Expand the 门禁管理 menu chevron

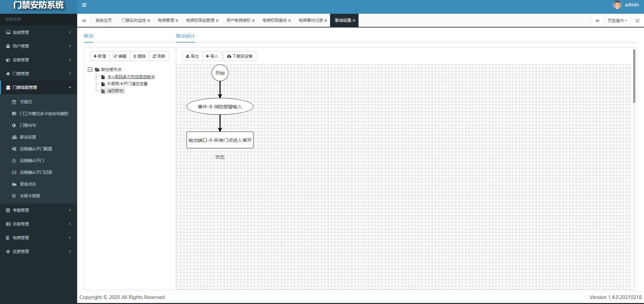point(70,73)
